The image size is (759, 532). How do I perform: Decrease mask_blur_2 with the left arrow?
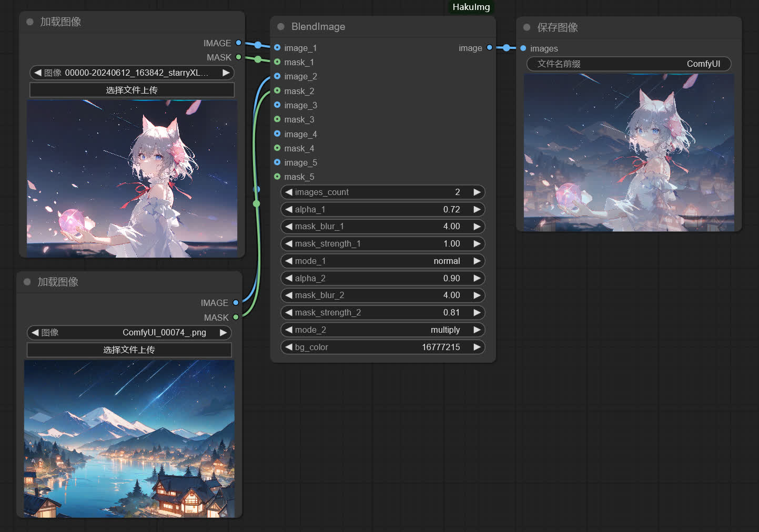(x=288, y=295)
